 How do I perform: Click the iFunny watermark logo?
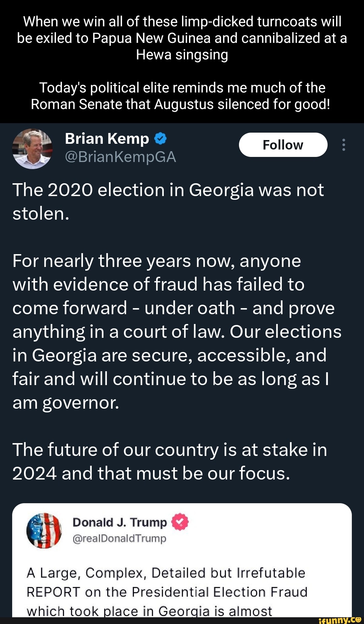339,620
